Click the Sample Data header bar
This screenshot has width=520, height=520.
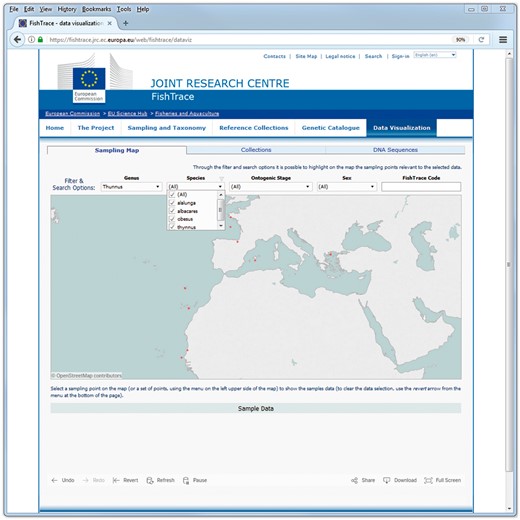point(256,408)
